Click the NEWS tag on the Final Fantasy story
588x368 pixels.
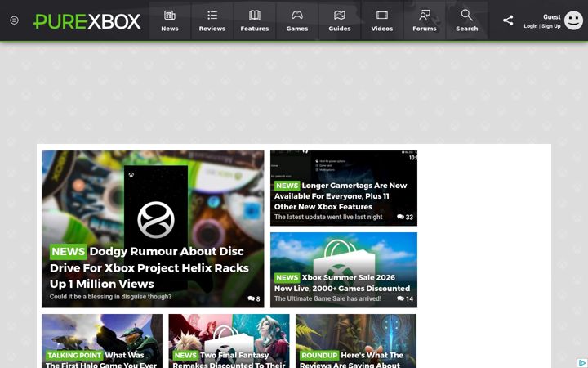tap(185, 355)
